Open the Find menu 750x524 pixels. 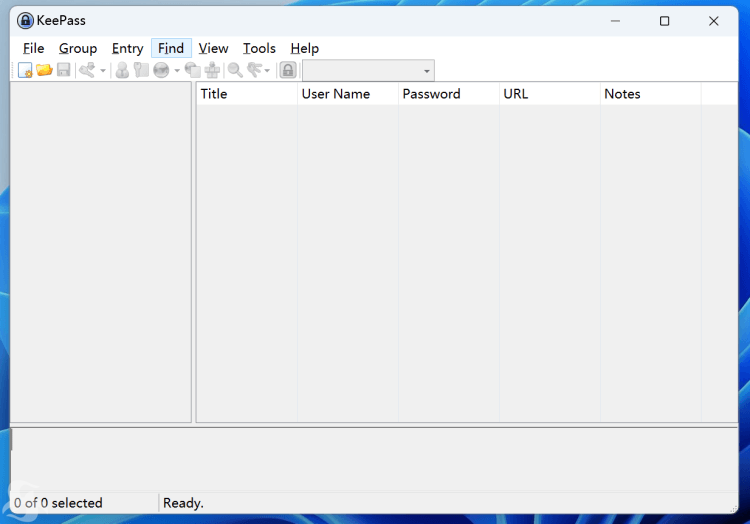[x=171, y=48]
